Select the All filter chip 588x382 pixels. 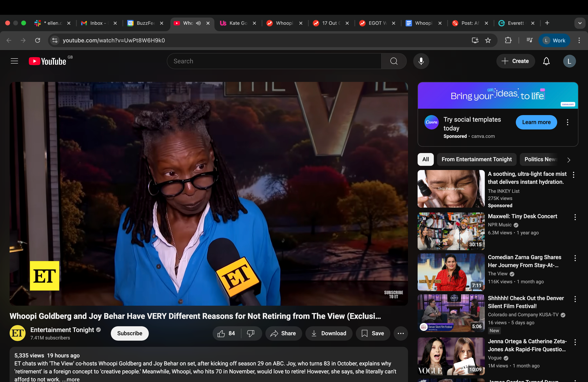425,159
